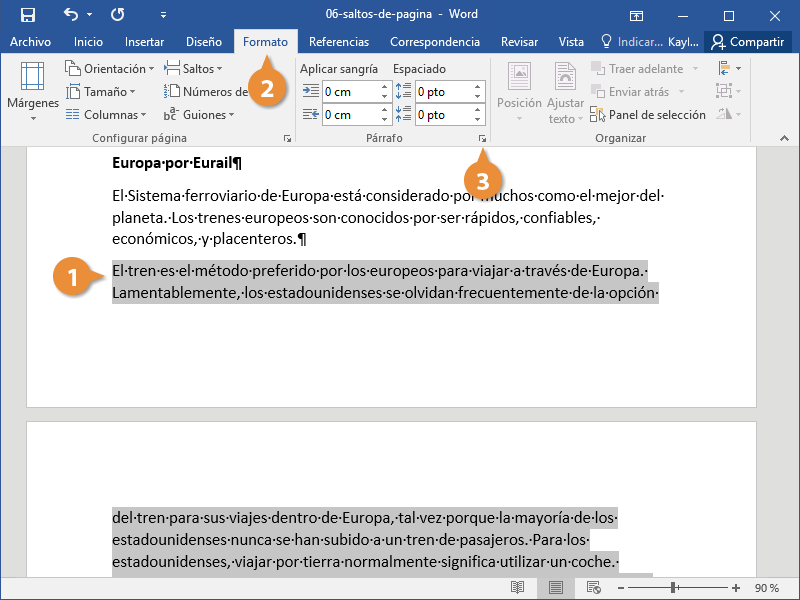This screenshot has width=800, height=600.
Task: Open ribbon display options
Action: (x=636, y=16)
